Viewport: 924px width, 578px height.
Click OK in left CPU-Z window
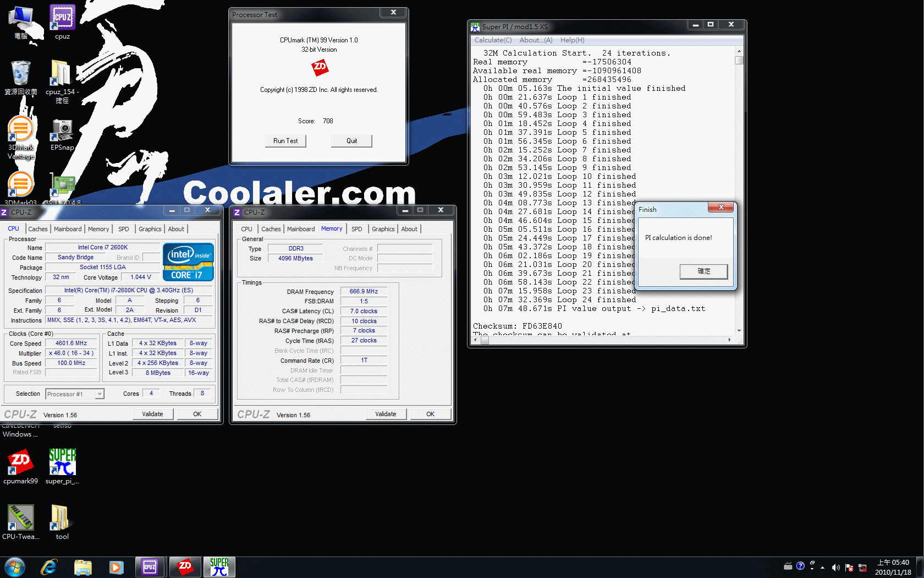197,414
